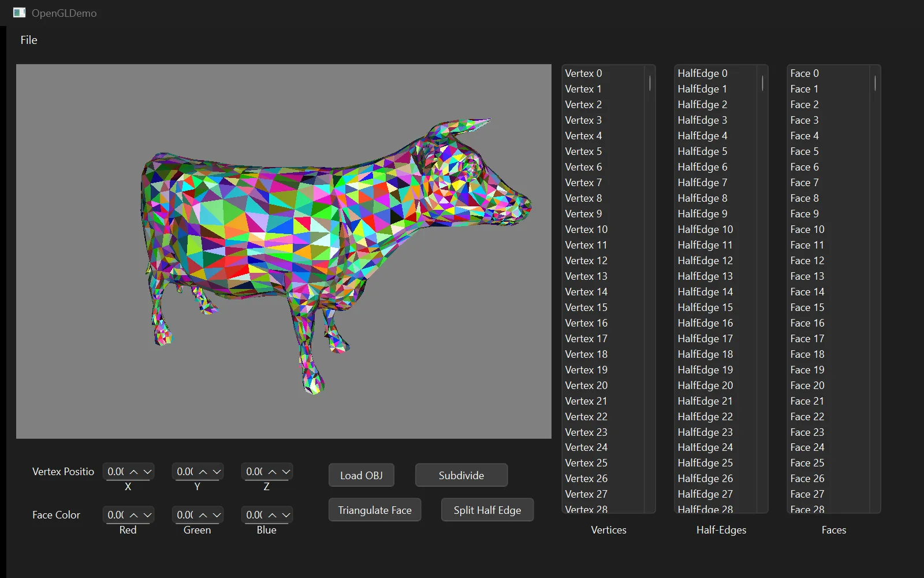Select Vertex 14 in the list
This screenshot has height=578, width=924.
pyautogui.click(x=603, y=292)
